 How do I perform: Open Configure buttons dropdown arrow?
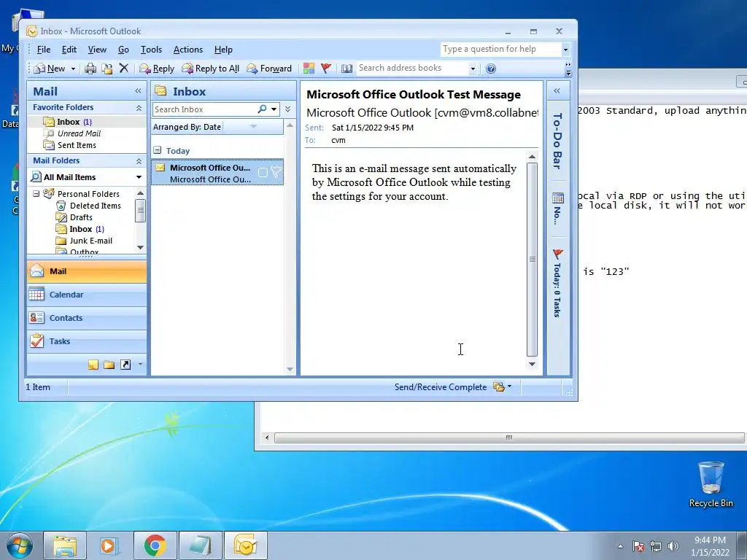[140, 365]
